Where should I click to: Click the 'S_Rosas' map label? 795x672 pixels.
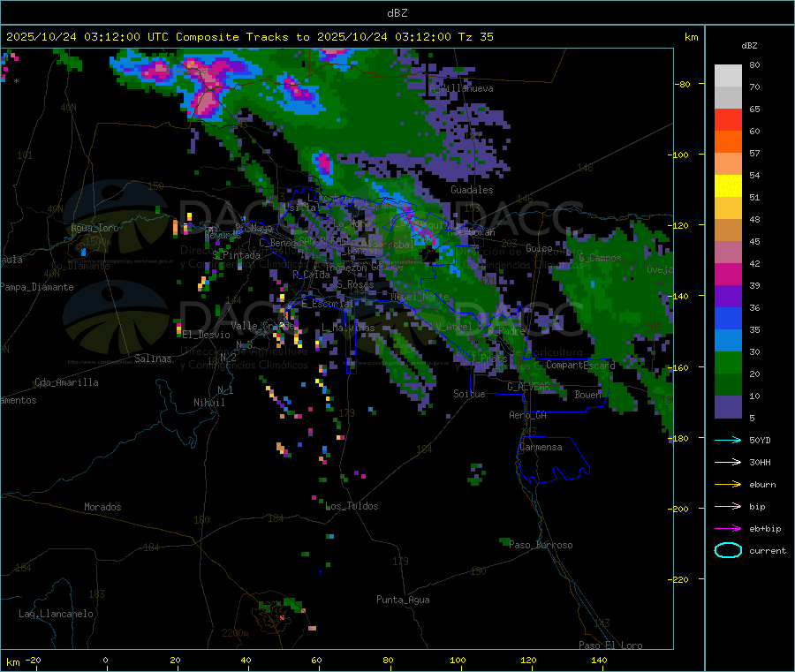point(355,285)
